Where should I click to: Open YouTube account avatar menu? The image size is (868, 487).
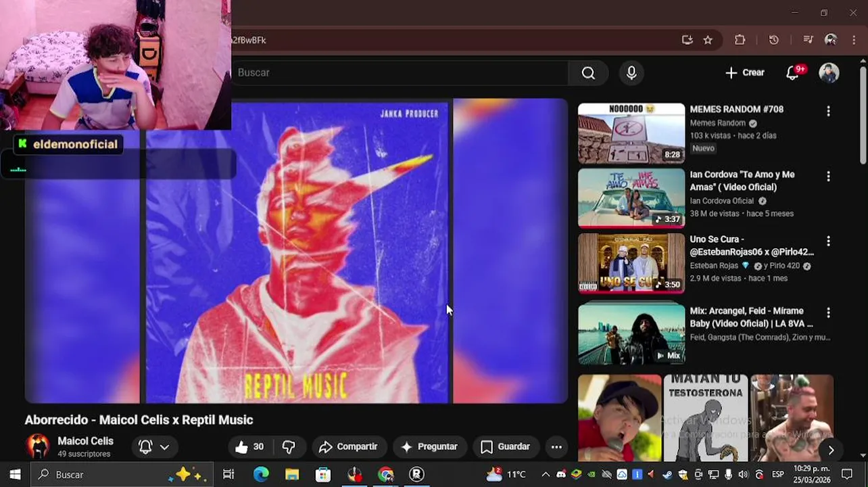point(829,73)
